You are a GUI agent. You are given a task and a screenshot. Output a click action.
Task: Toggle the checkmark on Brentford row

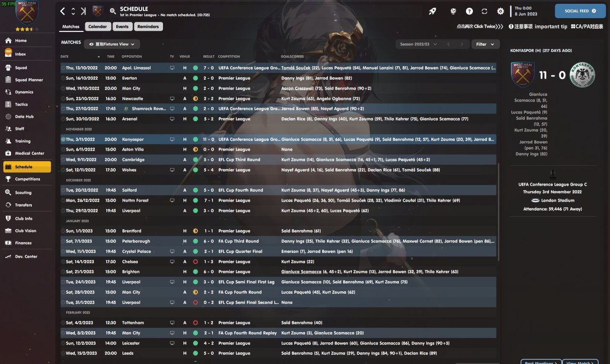pyautogui.click(x=63, y=231)
